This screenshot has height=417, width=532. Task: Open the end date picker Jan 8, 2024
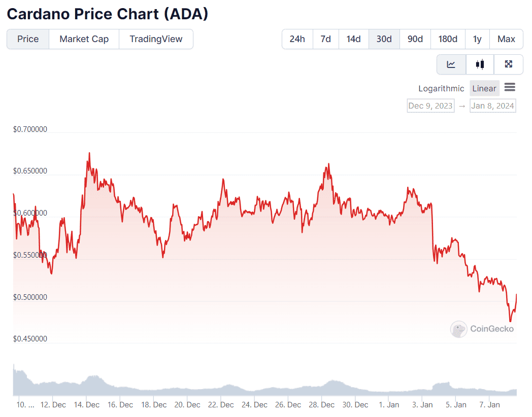[492, 106]
